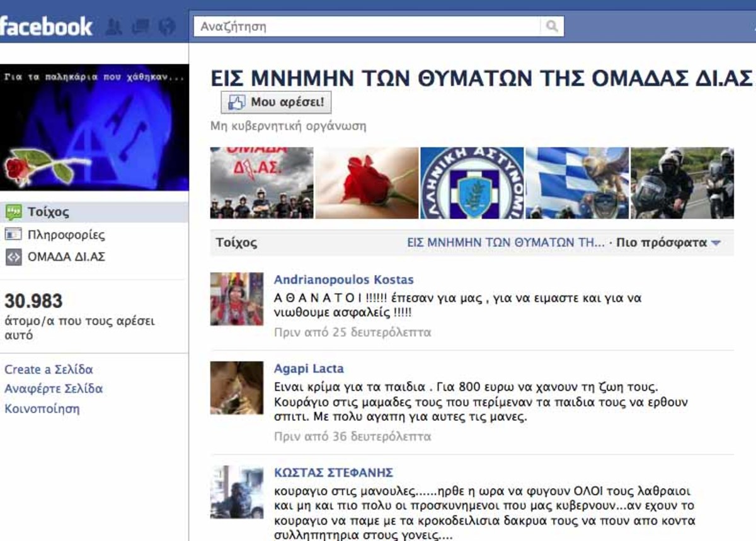Click the search magnifier button
756x541 pixels.
tap(552, 26)
